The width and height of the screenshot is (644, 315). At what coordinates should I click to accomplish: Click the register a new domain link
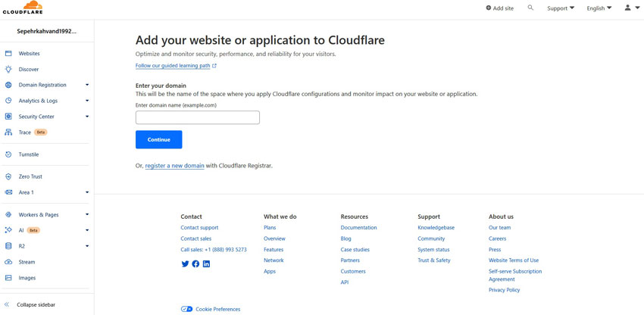tap(174, 166)
